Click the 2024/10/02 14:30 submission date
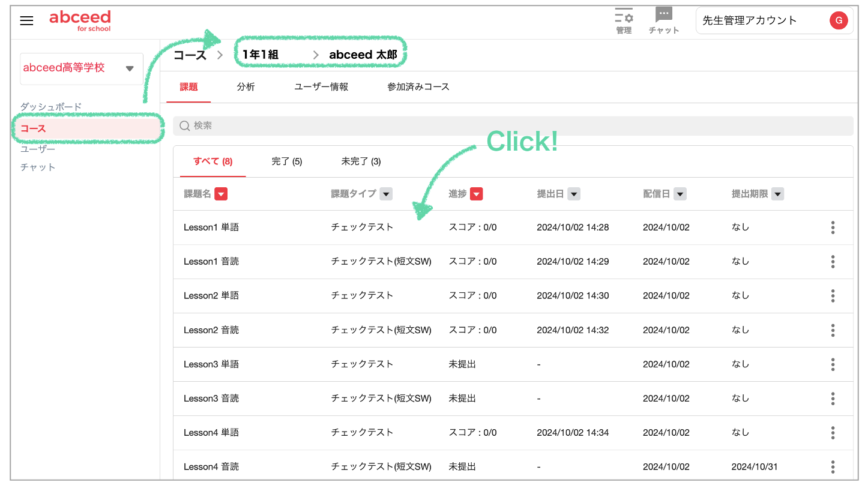Screen dimensions: 868x488 pos(573,296)
